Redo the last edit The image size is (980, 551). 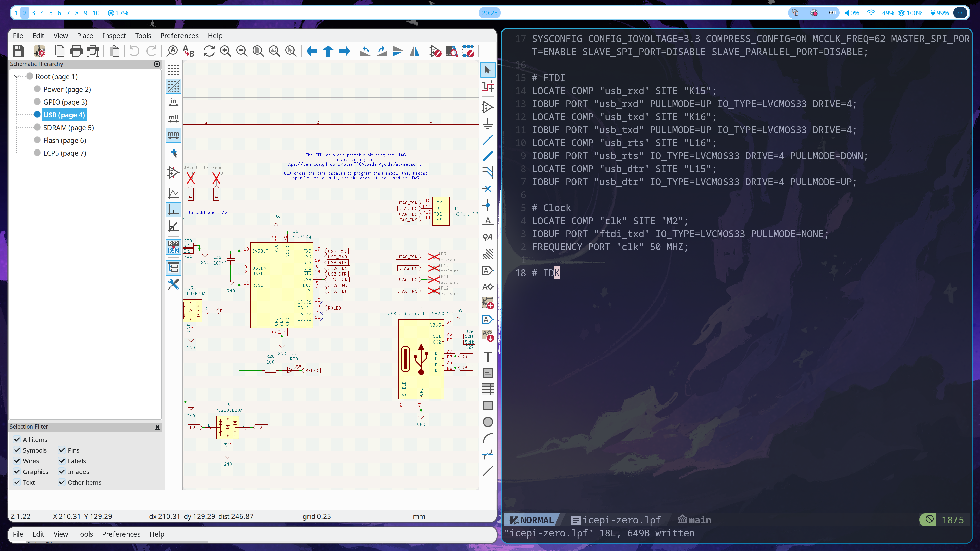[x=151, y=51]
